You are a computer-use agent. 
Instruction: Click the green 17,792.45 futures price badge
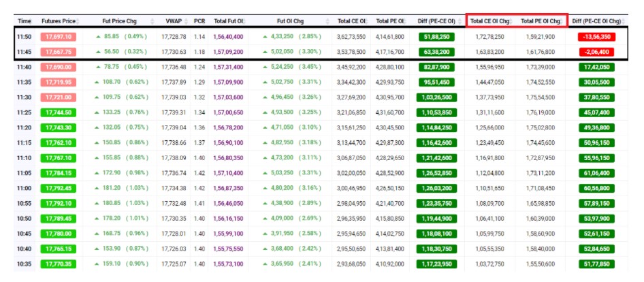(x=58, y=187)
